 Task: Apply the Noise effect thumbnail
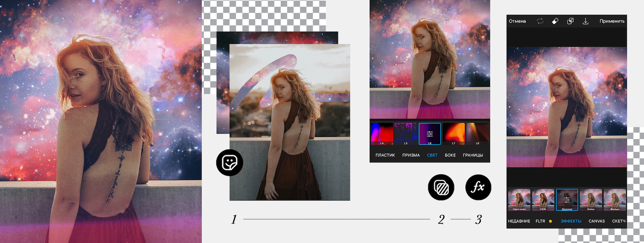pos(591,200)
